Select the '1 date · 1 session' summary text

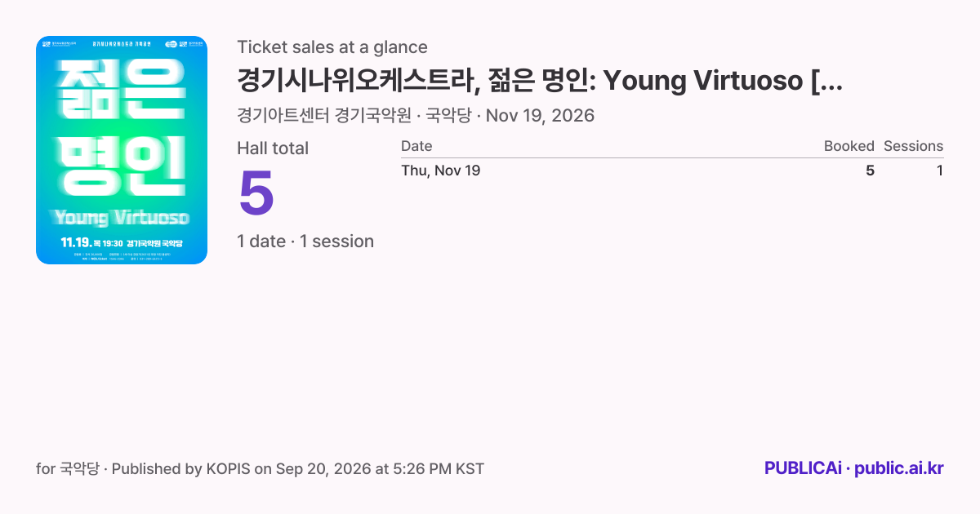305,241
